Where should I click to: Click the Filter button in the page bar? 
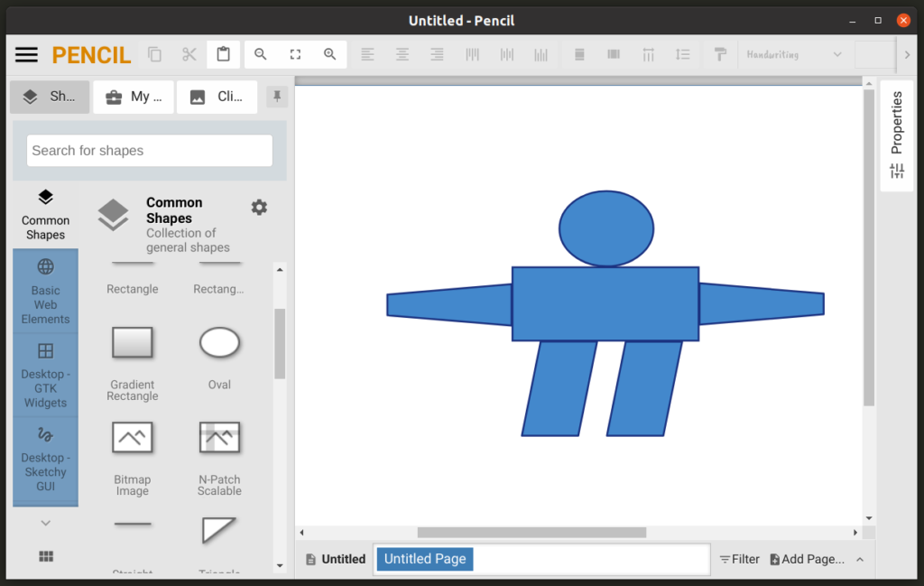click(x=739, y=560)
